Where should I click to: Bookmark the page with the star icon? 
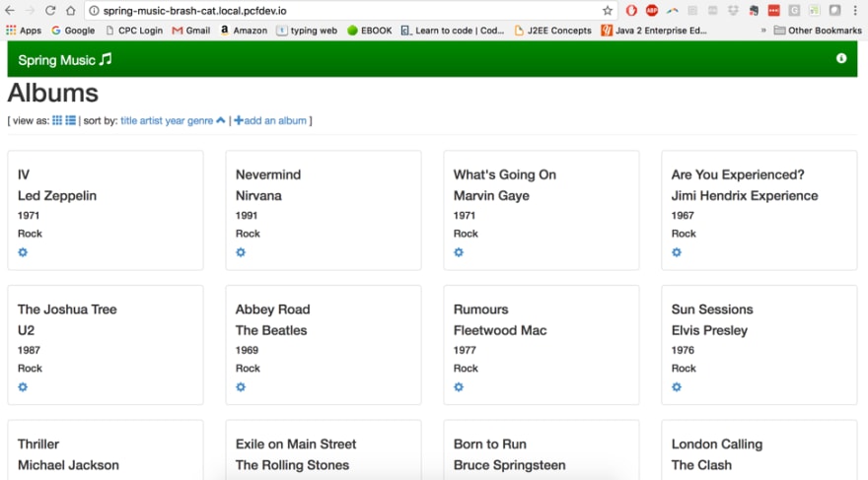[608, 11]
